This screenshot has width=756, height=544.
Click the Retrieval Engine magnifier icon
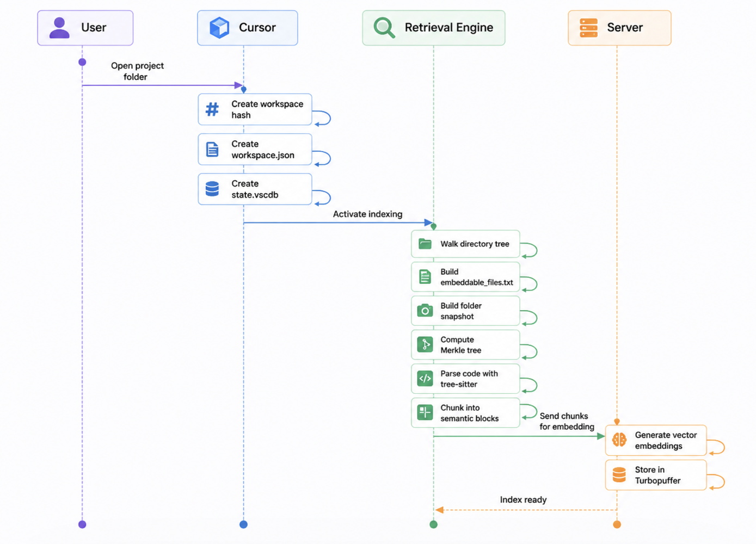click(x=384, y=27)
